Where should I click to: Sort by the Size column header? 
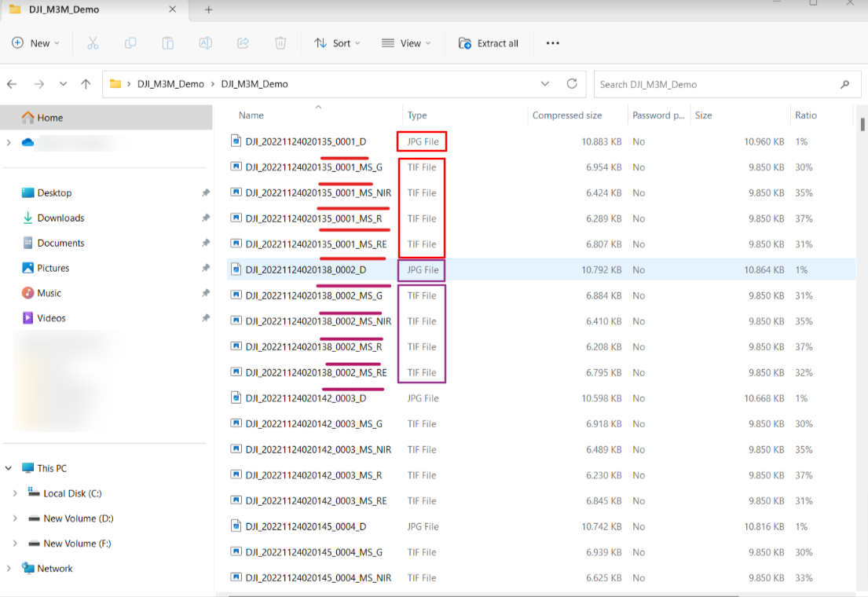(704, 115)
